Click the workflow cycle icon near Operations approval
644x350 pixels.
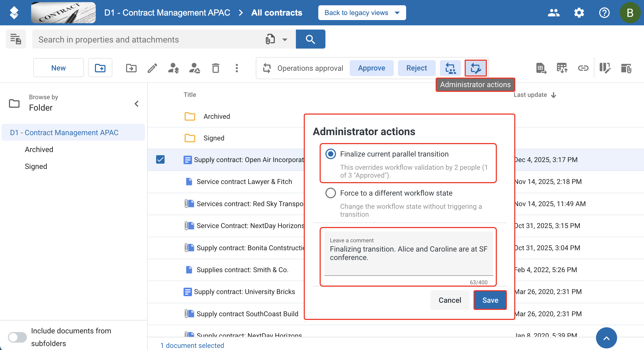pos(267,68)
